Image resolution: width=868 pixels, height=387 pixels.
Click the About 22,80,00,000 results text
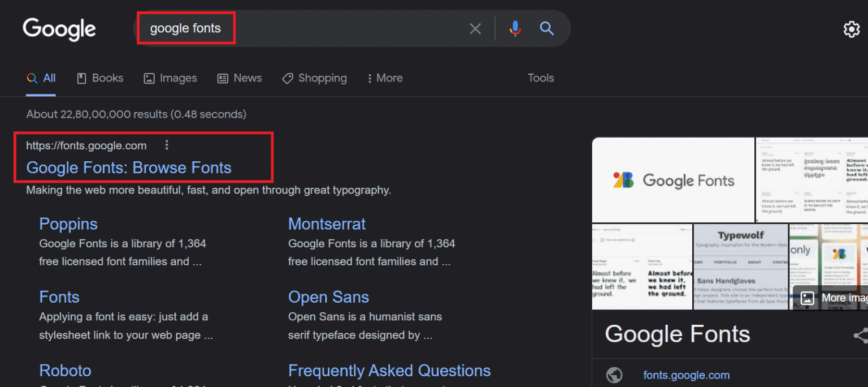coord(136,114)
